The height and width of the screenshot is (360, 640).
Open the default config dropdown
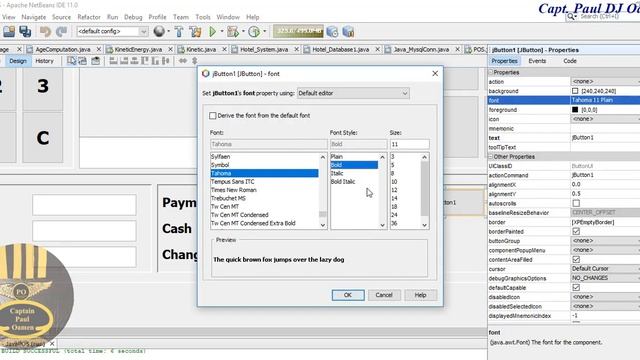[x=112, y=31]
